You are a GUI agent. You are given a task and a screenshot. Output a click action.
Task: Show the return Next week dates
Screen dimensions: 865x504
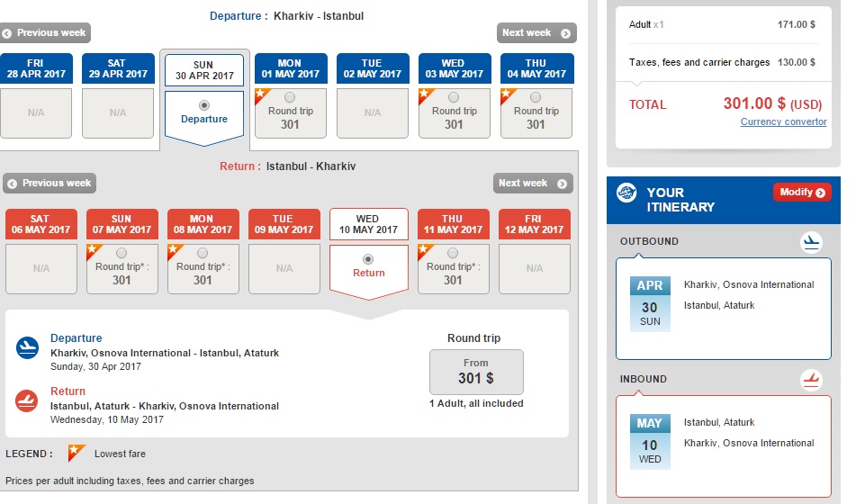(533, 184)
